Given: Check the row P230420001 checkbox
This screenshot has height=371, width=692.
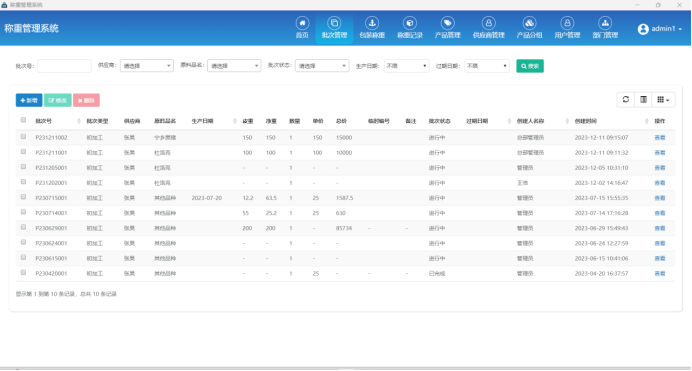Looking at the screenshot, I should click(23, 273).
